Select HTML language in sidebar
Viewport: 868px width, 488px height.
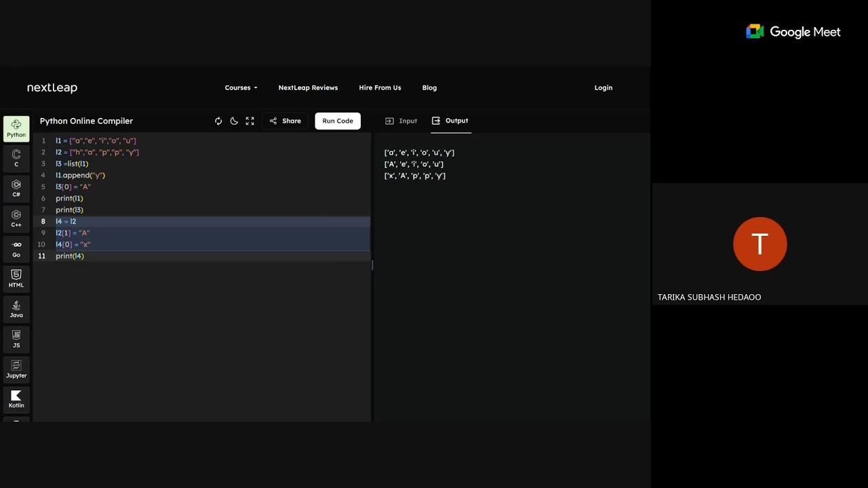pyautogui.click(x=16, y=279)
